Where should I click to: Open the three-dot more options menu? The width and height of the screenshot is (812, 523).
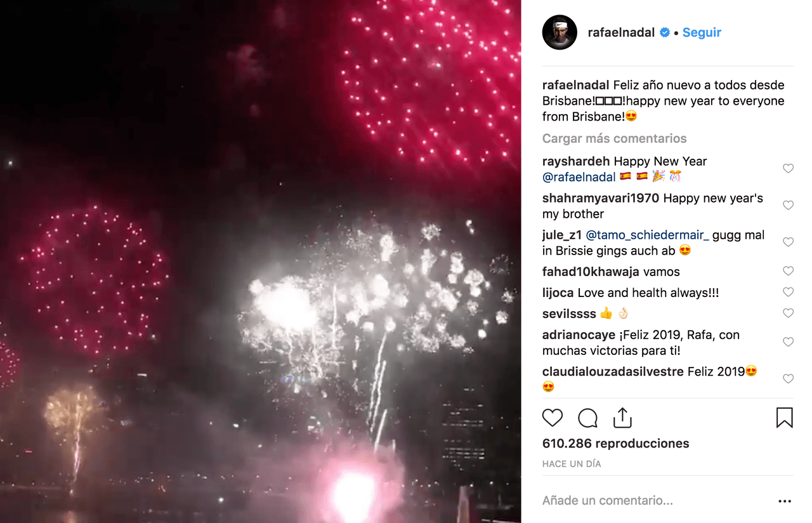point(785,501)
